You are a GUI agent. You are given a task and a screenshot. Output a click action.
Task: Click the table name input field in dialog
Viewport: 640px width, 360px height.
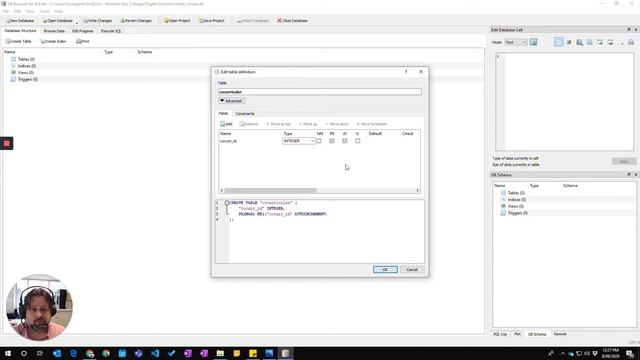(320, 92)
